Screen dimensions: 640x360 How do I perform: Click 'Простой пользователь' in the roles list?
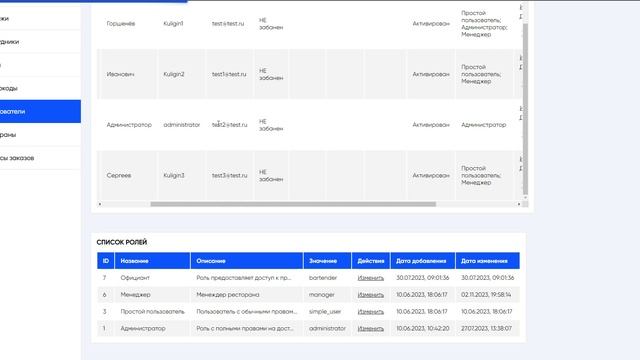[x=153, y=312]
